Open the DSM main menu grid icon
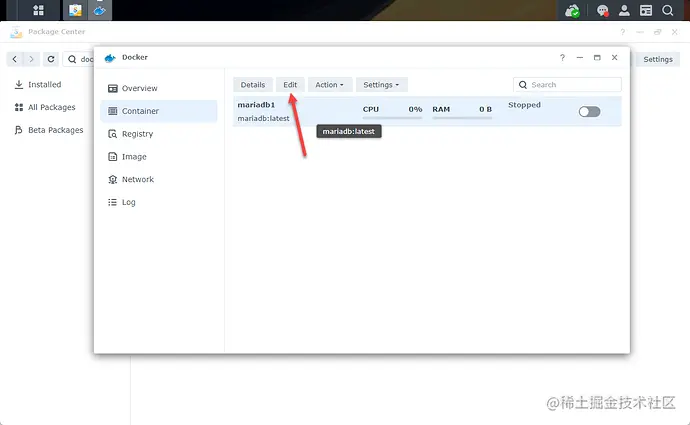The width and height of the screenshot is (690, 425). click(x=38, y=10)
